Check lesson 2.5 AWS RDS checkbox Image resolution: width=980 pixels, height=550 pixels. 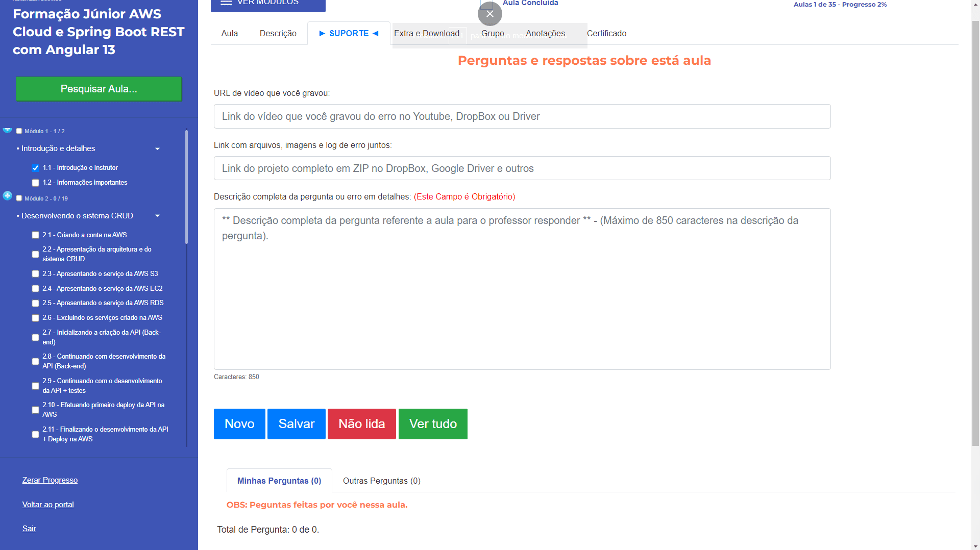(x=35, y=303)
